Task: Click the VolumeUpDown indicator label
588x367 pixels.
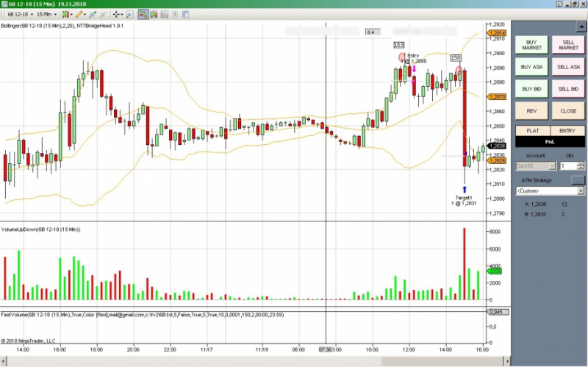Action: pyautogui.click(x=40, y=229)
